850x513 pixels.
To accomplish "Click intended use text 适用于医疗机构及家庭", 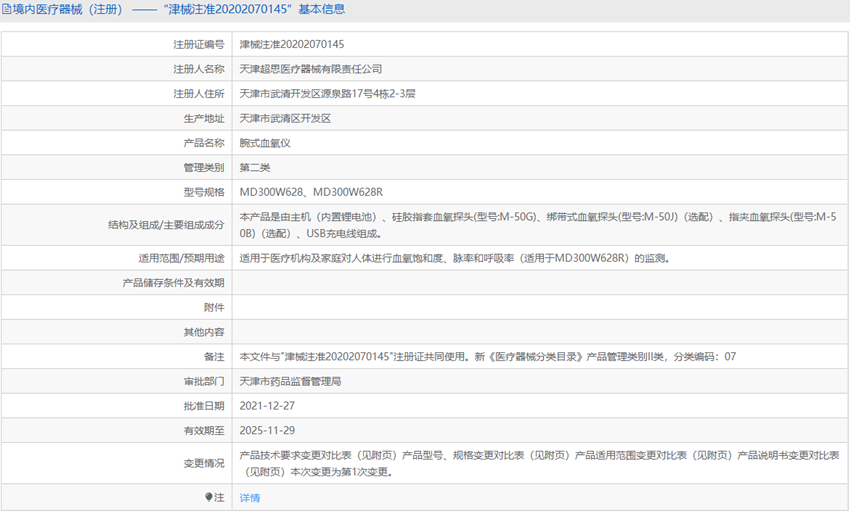I will coord(454,258).
